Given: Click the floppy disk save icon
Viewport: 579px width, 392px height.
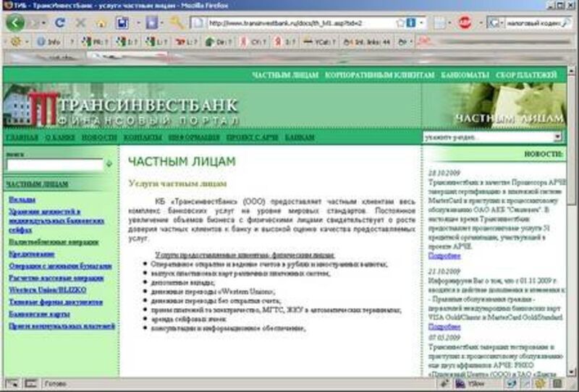Looking at the screenshot, I should coord(122,23).
